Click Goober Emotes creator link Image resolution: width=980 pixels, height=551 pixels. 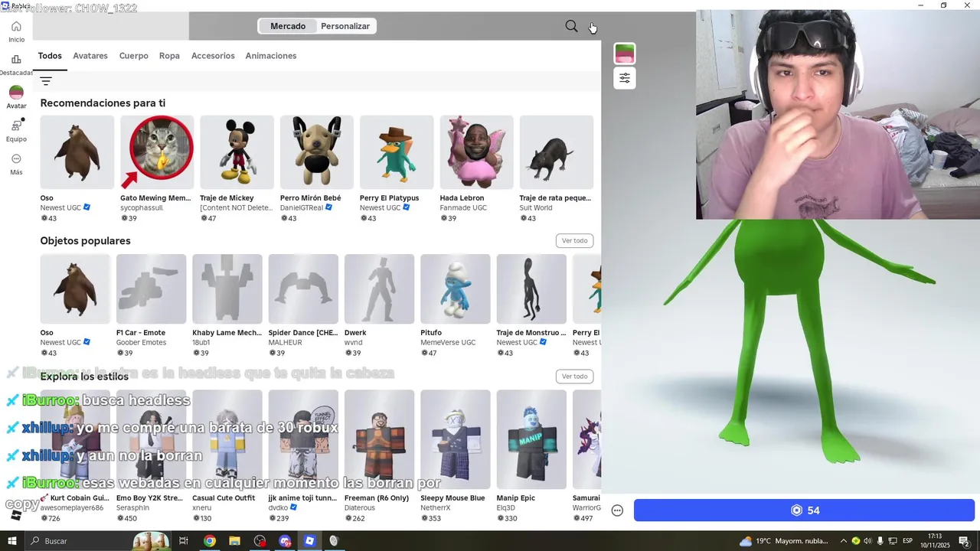[141, 343]
